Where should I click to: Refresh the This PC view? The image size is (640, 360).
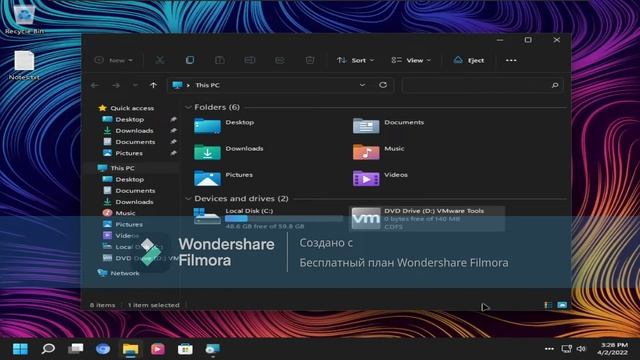point(383,85)
